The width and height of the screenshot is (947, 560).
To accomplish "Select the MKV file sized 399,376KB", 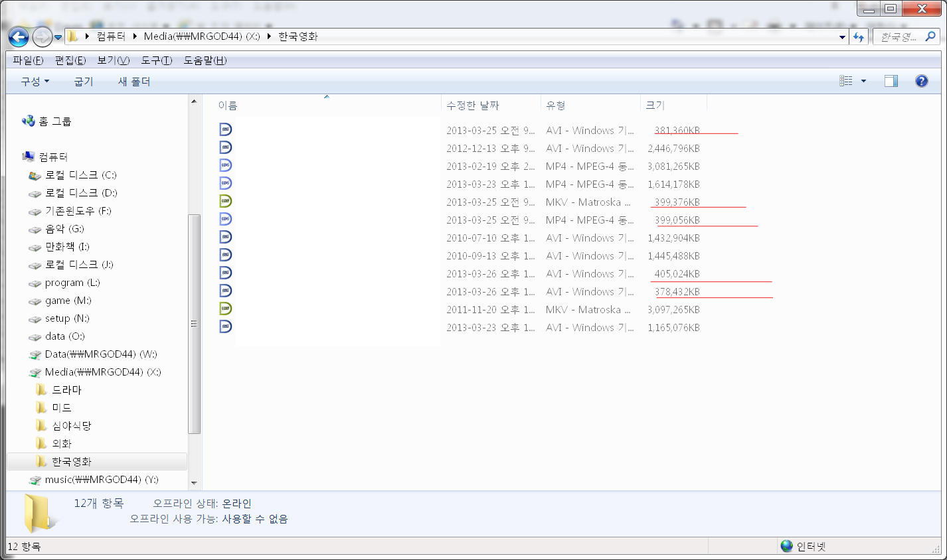I will point(460,202).
